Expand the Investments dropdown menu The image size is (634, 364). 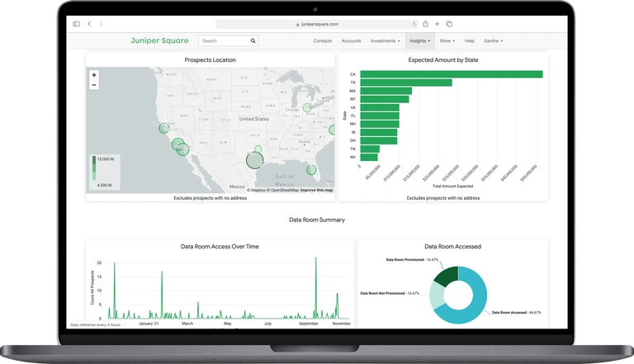point(385,40)
